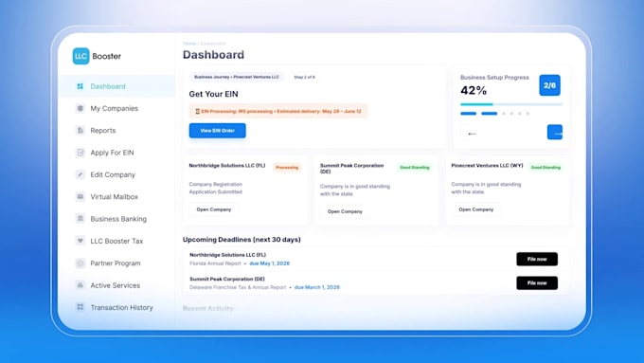Click the Business Setup Progress bar
The height and width of the screenshot is (363, 644).
pos(510,104)
